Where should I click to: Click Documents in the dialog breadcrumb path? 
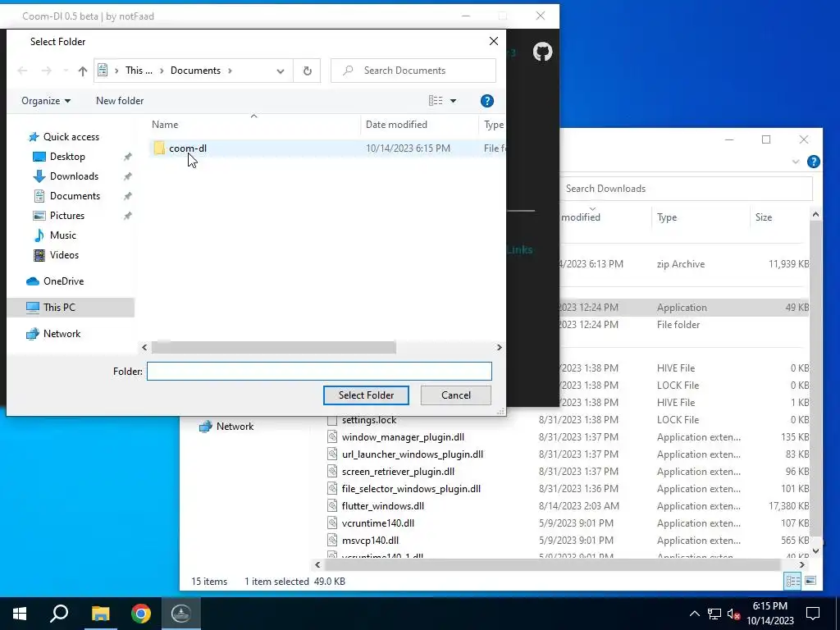[195, 71]
